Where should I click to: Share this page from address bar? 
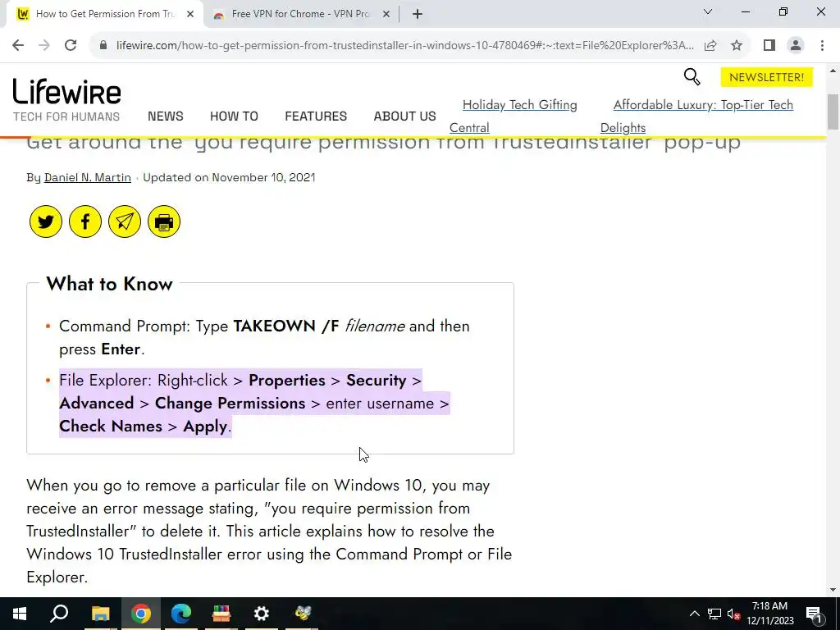(710, 45)
